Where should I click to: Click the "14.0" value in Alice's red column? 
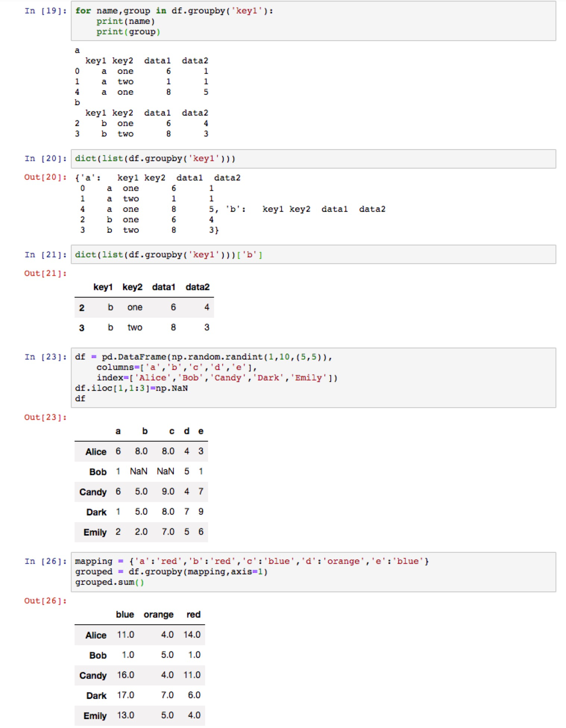pyautogui.click(x=192, y=635)
